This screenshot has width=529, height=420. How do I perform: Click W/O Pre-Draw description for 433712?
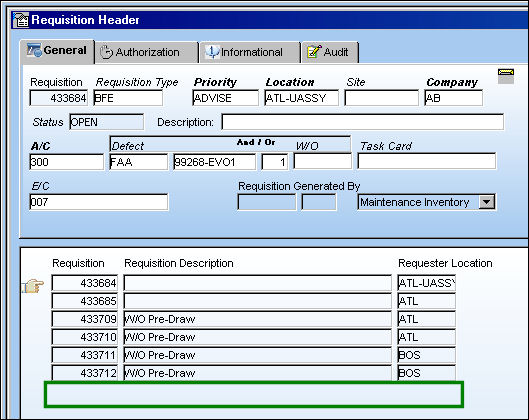click(258, 373)
